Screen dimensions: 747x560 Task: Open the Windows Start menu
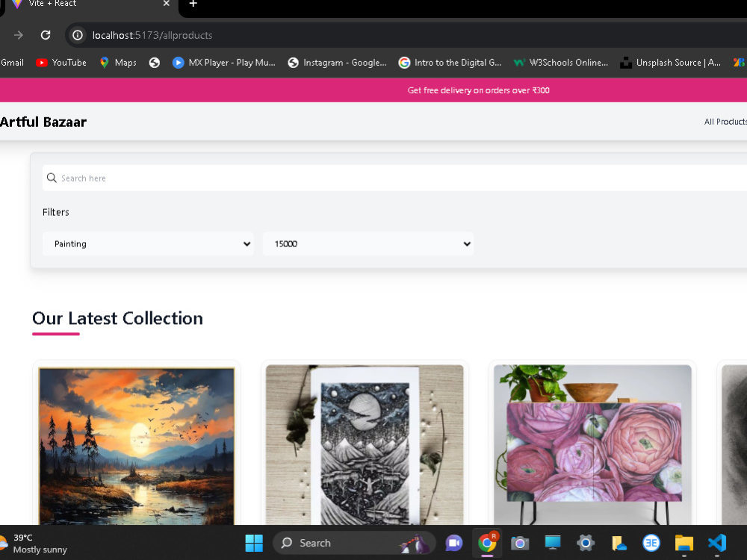pyautogui.click(x=254, y=543)
